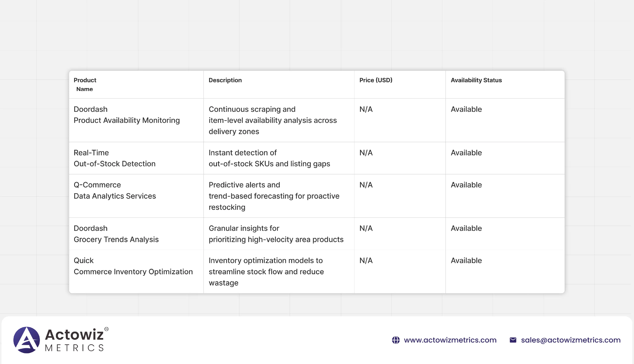634x364 pixels.
Task: Click the Actowiz wordmark text
Action: pyautogui.click(x=74, y=335)
